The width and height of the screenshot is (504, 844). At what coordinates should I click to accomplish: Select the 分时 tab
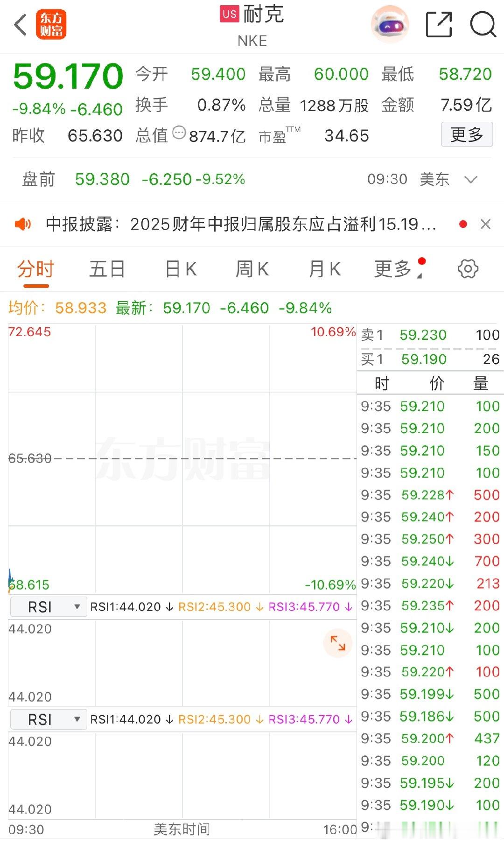pos(35,269)
